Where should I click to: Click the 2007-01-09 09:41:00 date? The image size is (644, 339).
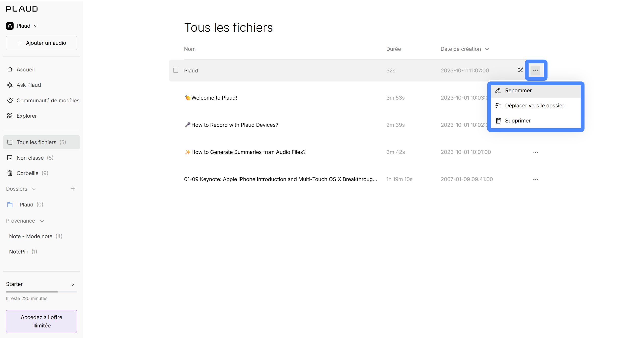coord(467,179)
